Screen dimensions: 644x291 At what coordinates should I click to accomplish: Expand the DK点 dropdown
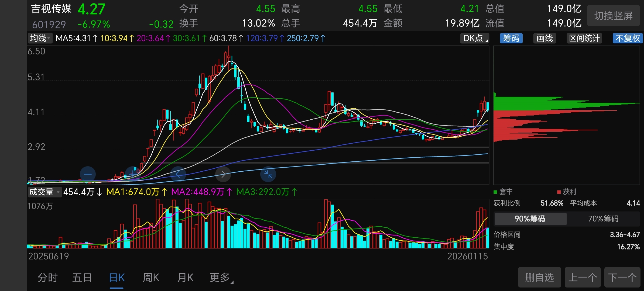(475, 38)
